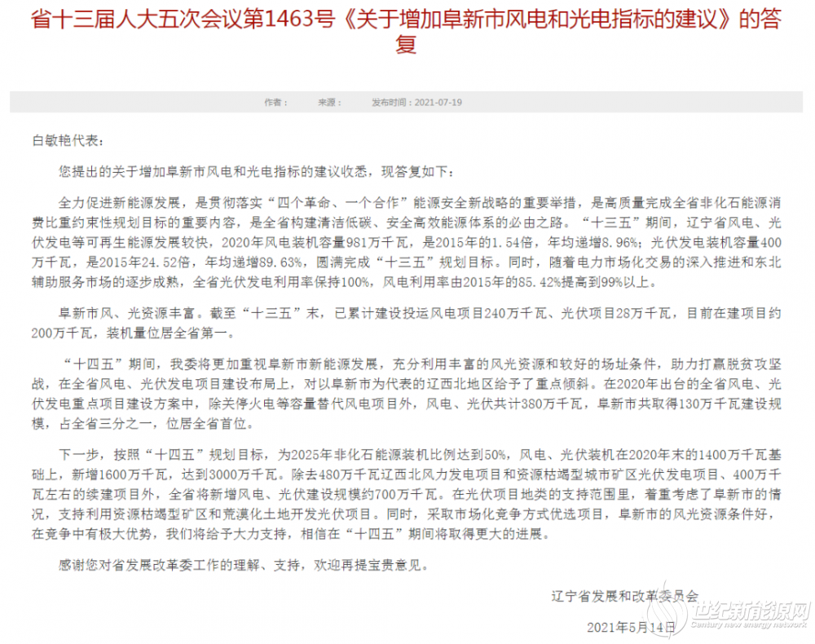Image resolution: width=815 pixels, height=644 pixels.
Task: Click the 来源 source label
Action: [x=329, y=103]
